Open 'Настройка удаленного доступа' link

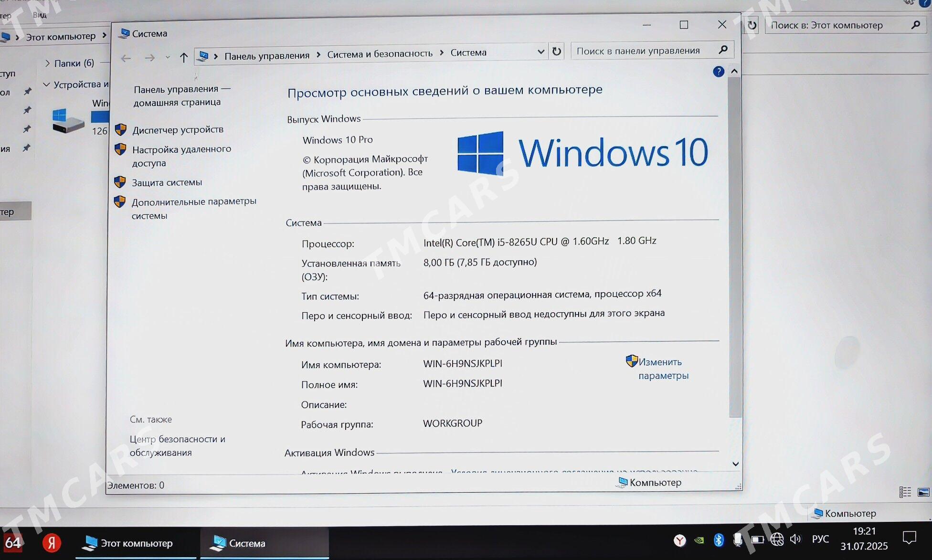[x=181, y=156]
